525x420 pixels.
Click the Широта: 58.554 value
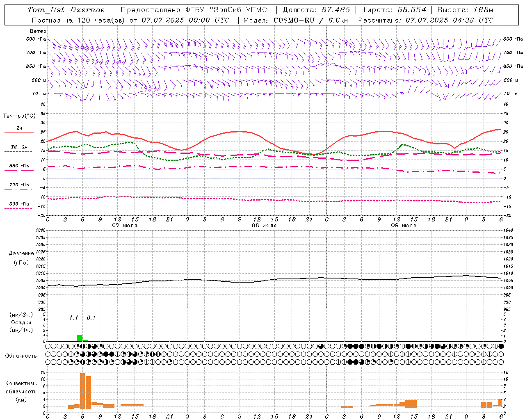(x=393, y=10)
